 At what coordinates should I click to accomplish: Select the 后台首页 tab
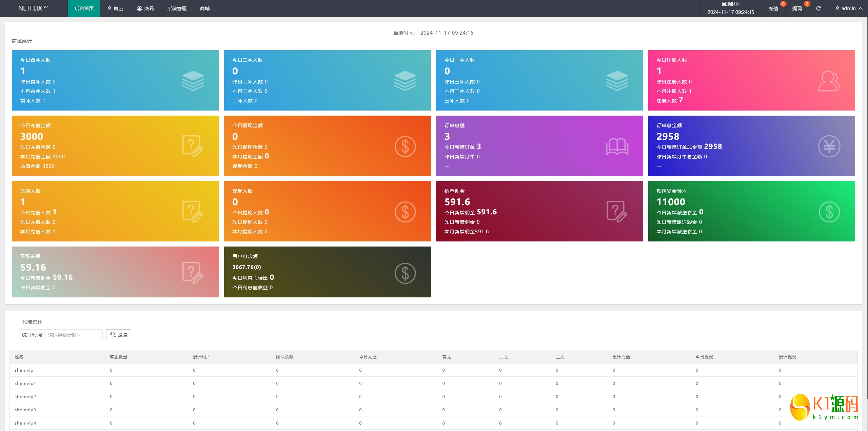[x=84, y=8]
